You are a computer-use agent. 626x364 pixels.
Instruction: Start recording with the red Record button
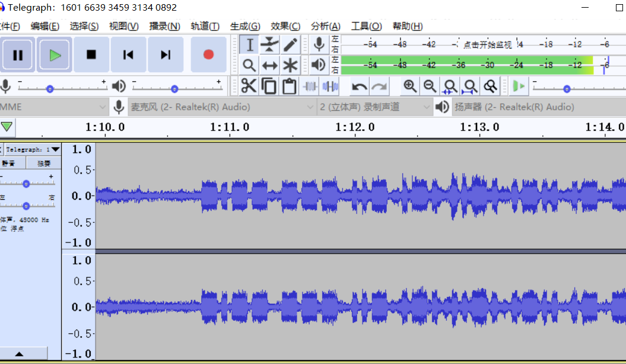pos(208,55)
